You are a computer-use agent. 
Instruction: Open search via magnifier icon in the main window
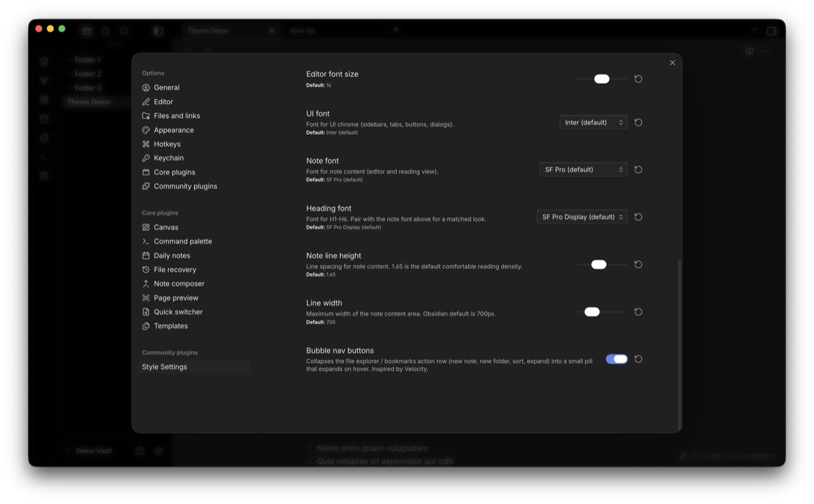(x=106, y=31)
